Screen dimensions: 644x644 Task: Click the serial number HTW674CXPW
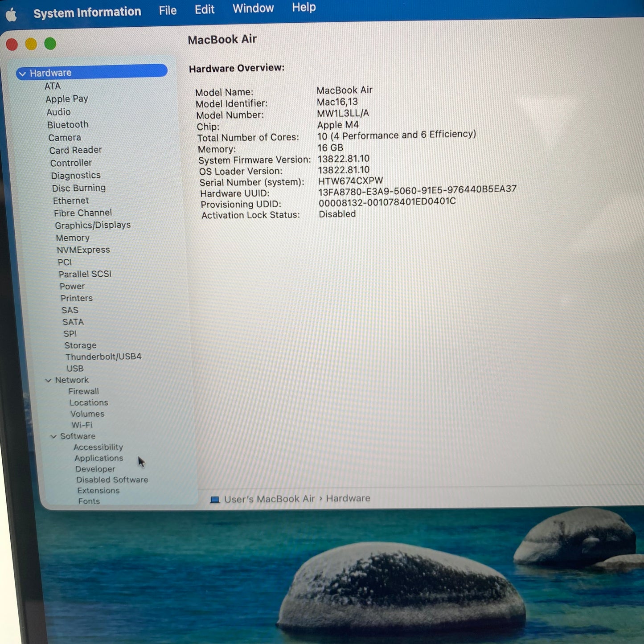click(350, 181)
